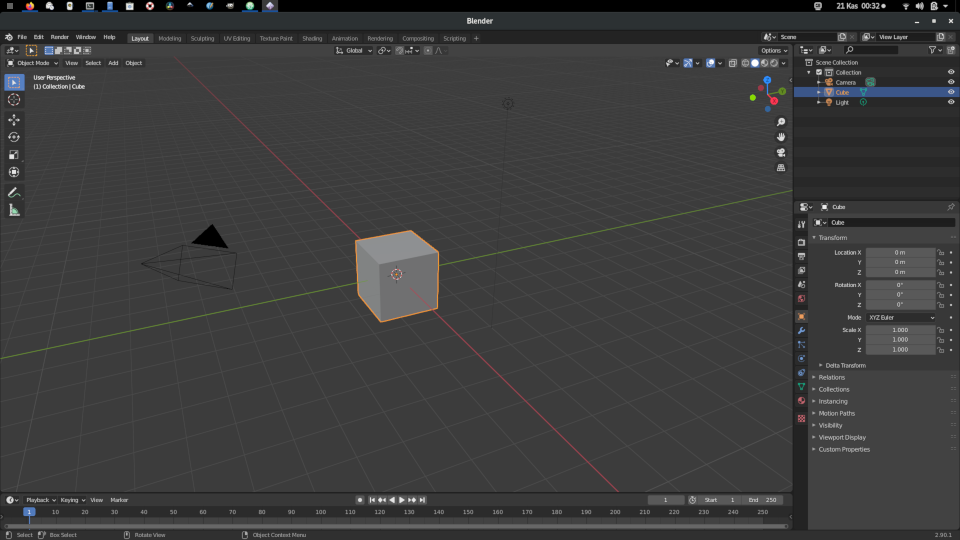Collapse the Transform panel
This screenshot has height=540, width=960.
coord(832,238)
